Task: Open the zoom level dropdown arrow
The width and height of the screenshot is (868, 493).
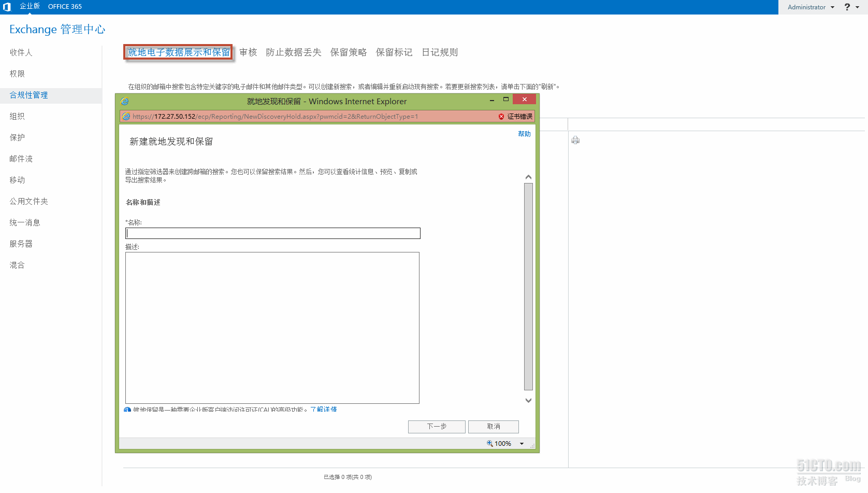Action: 522,444
